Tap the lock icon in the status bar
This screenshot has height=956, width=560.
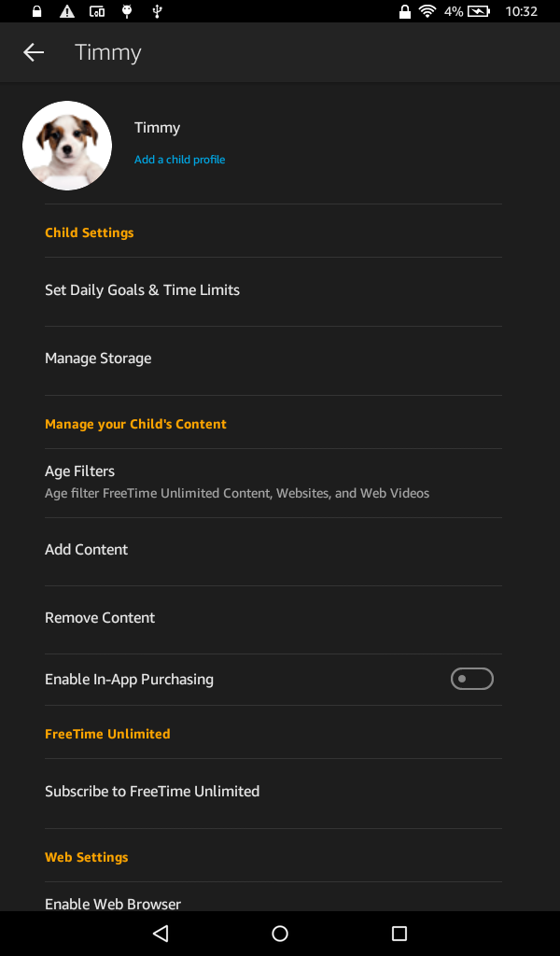(37, 11)
